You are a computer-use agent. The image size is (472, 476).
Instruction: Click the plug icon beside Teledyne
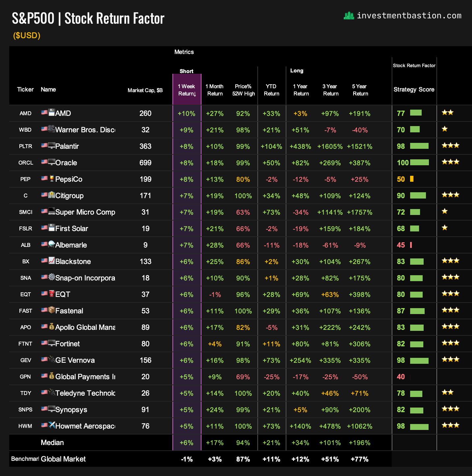click(51, 392)
